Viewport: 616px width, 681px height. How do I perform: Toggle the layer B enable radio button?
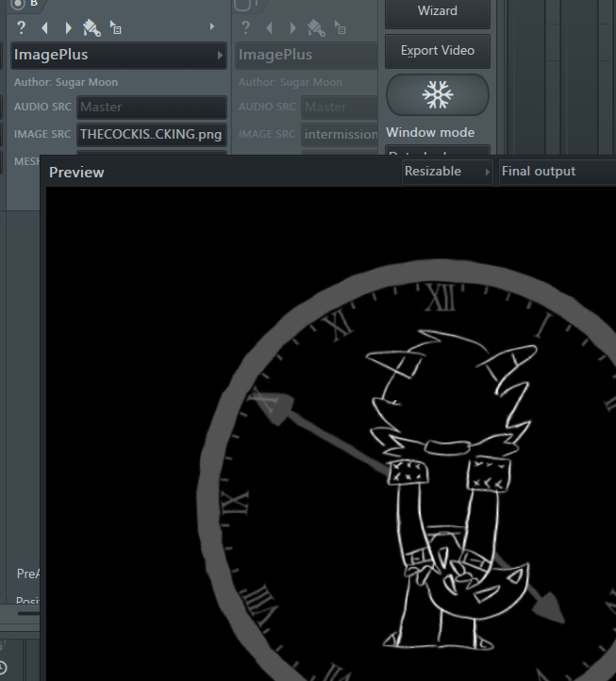pyautogui.click(x=18, y=4)
